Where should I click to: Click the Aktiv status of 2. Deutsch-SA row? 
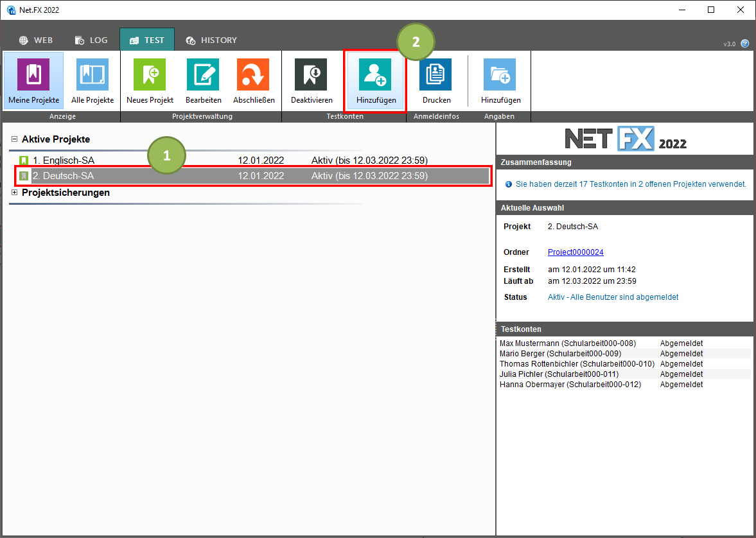pos(369,177)
